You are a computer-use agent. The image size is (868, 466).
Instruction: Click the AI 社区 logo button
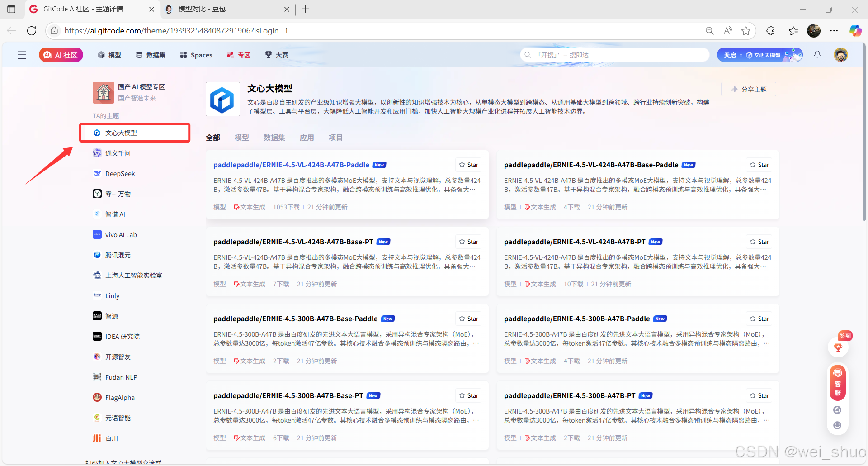click(x=61, y=55)
